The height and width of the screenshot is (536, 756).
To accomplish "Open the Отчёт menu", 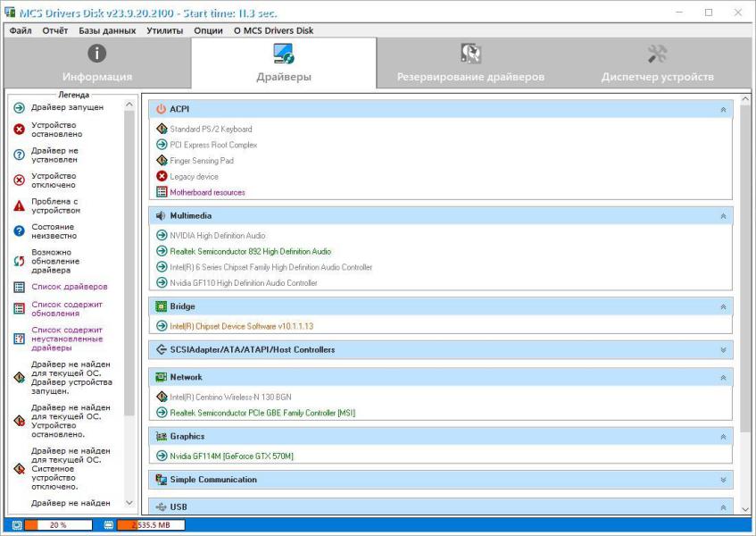I will [55, 30].
